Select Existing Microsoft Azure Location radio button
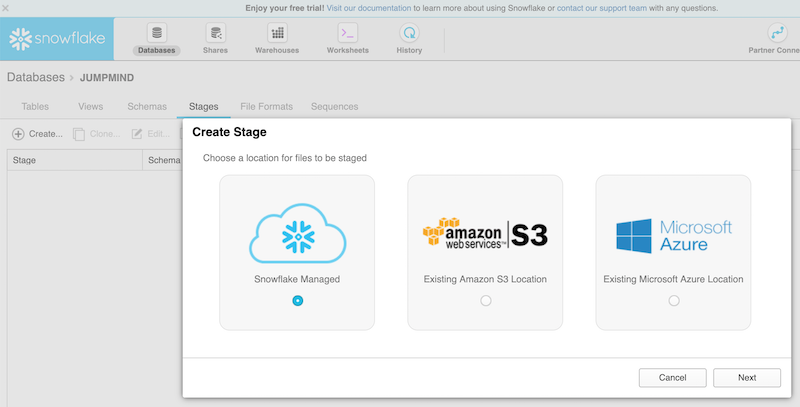Screen dimensions: 800x407 click(x=674, y=301)
